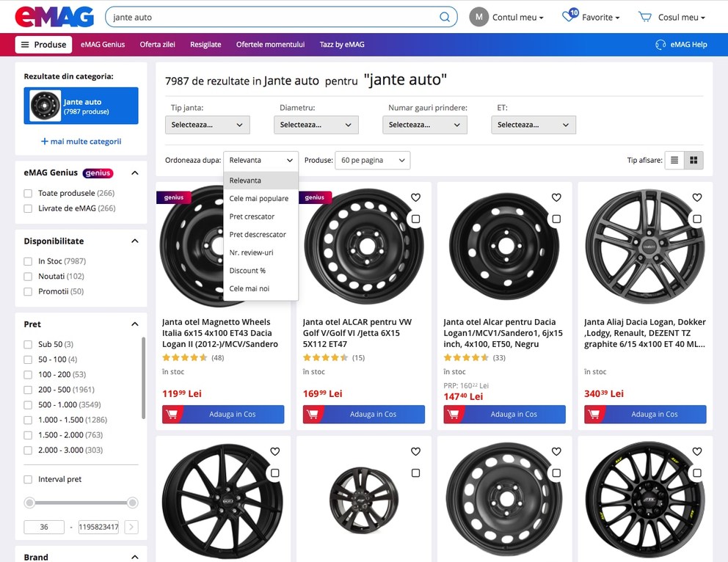
Task: Select Pret crescator sort option
Action: click(252, 216)
